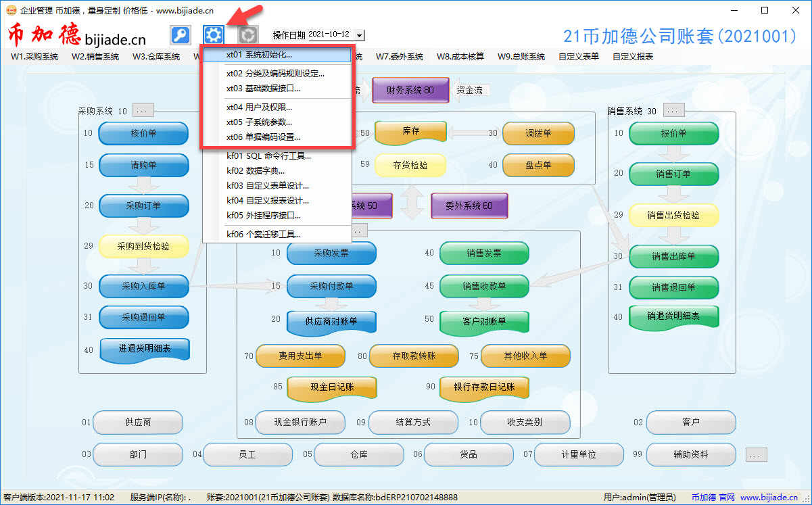
Task: Open the 销售出库单 button
Action: pyautogui.click(x=673, y=256)
